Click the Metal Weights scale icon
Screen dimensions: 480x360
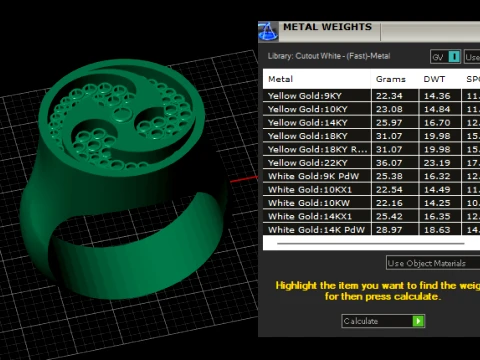tap(268, 32)
